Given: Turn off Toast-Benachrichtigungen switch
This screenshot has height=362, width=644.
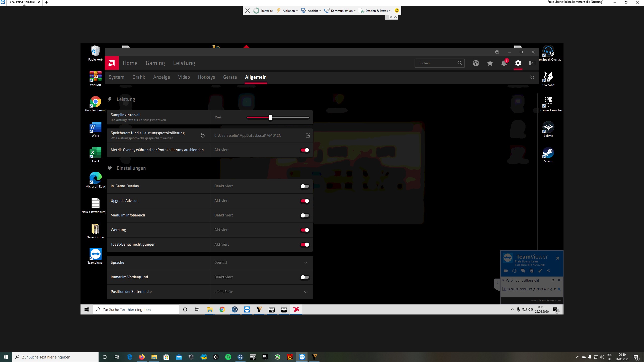Looking at the screenshot, I should click(x=305, y=245).
